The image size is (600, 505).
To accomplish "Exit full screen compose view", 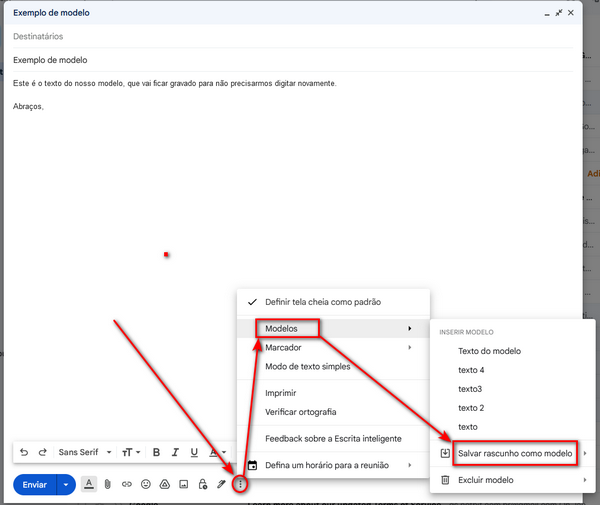I will click(559, 13).
